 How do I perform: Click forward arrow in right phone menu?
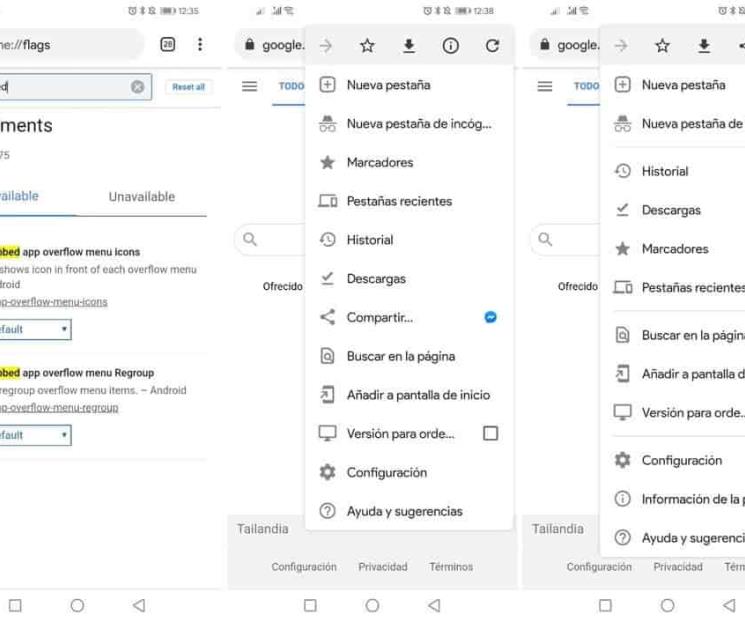coord(621,46)
